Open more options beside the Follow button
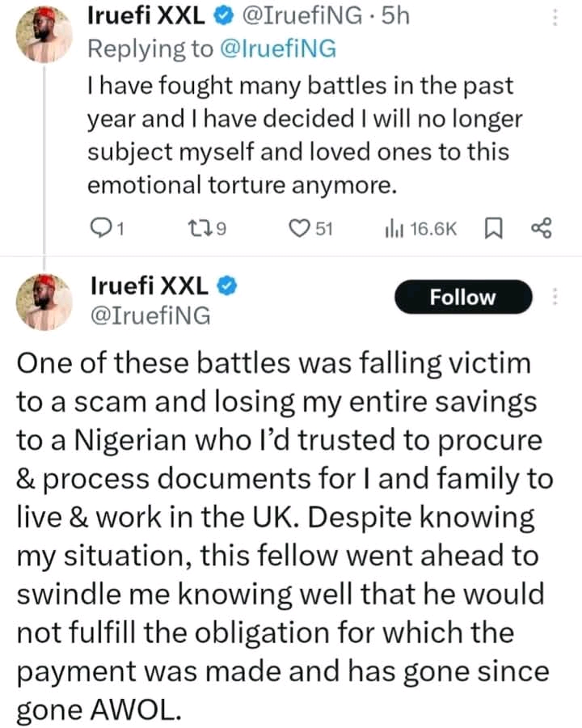Image resolution: width=582 pixels, height=728 pixels. [x=555, y=297]
